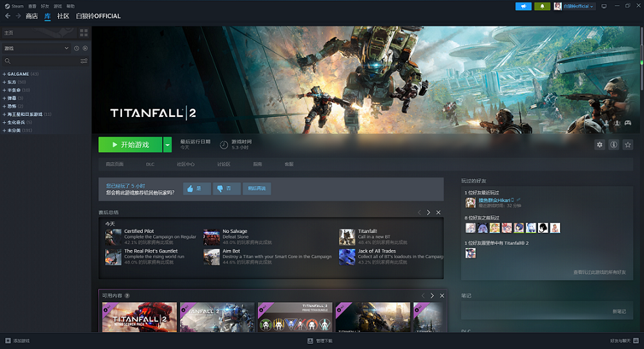Create a new note with 新笔记
The width and height of the screenshot is (644, 349).
(x=619, y=312)
